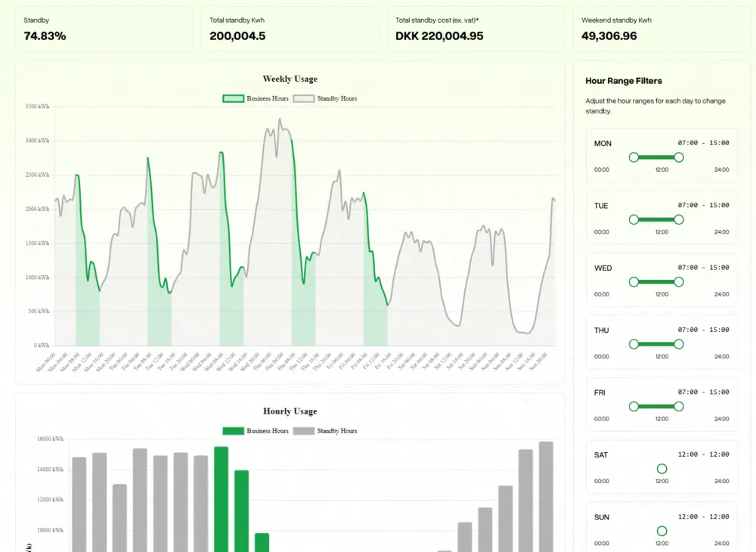
Task: Hide Business Hours series in Hourly Usage chart
Action: click(x=256, y=431)
